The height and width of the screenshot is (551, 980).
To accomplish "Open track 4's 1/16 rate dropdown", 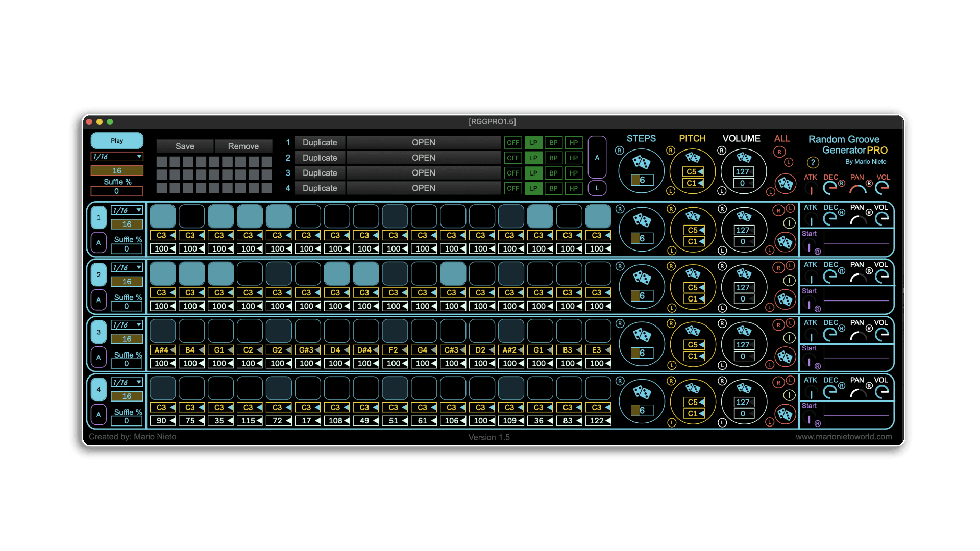I will 127,382.
